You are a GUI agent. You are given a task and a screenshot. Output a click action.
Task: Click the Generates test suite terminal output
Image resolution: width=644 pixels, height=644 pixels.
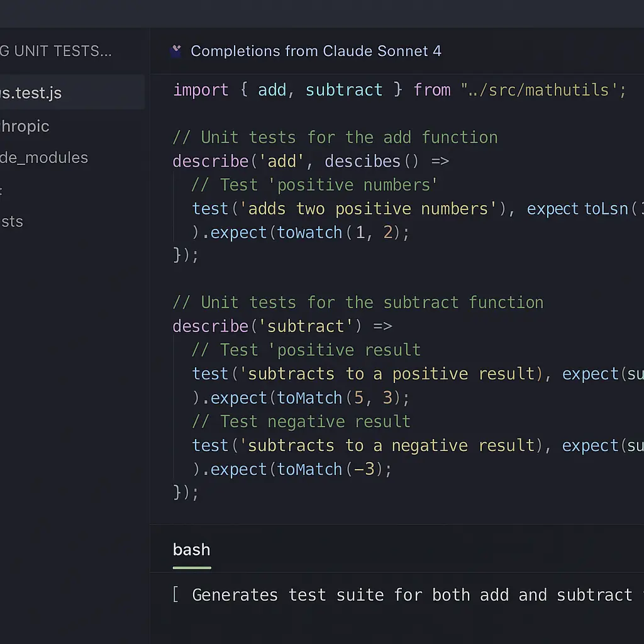(409, 595)
